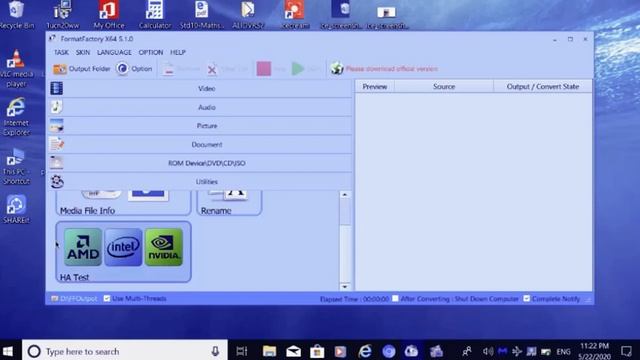The image size is (640, 360).
Task: Click the utilities scrollbar down arrow
Action: (x=345, y=287)
